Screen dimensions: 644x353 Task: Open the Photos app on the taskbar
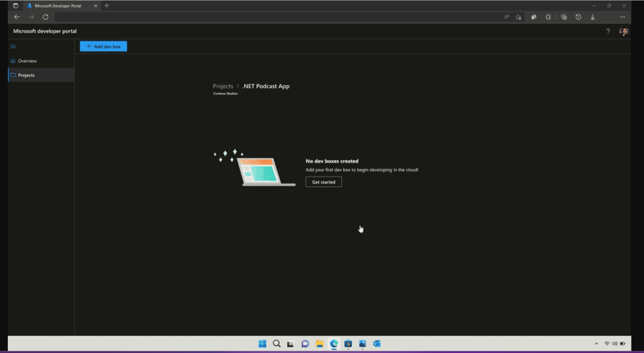(362, 344)
